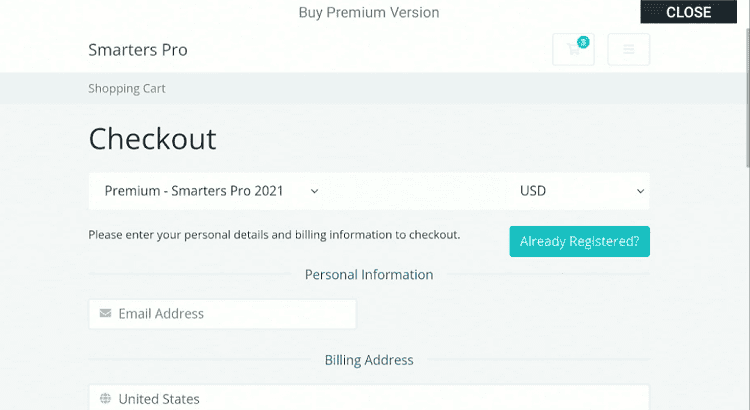This screenshot has width=750, height=410.
Task: Close the Buy Premium Version window
Action: pos(688,12)
